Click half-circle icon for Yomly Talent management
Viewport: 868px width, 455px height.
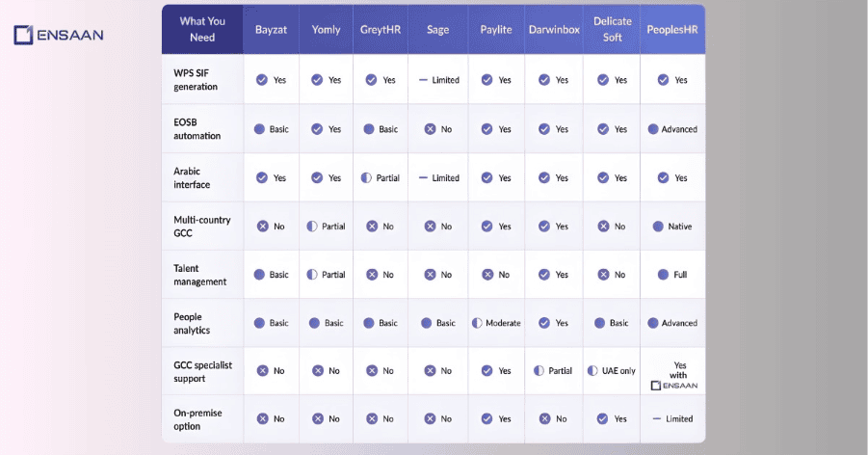(312, 275)
